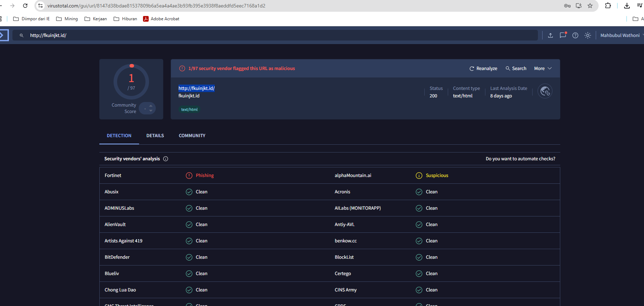Click the globe icon beside Last Analysis Date
This screenshot has width=644, height=306.
pos(545,91)
